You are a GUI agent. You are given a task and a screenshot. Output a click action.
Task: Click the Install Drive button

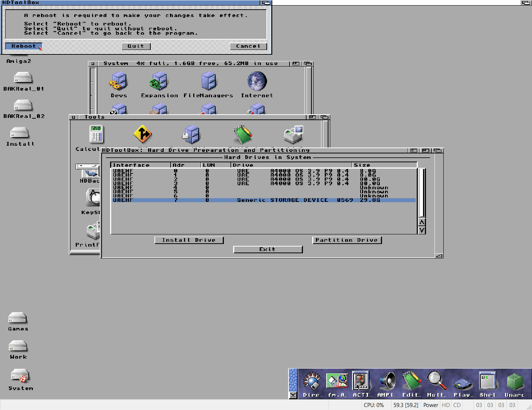click(x=189, y=240)
